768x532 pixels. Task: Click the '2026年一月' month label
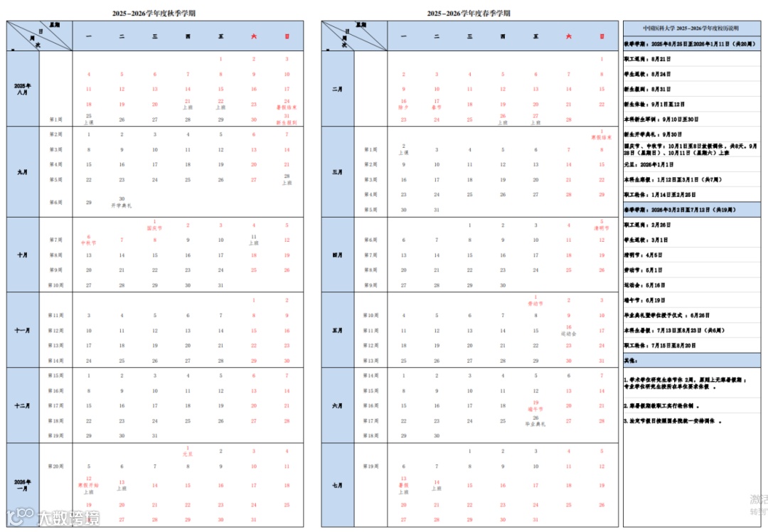[x=23, y=486]
